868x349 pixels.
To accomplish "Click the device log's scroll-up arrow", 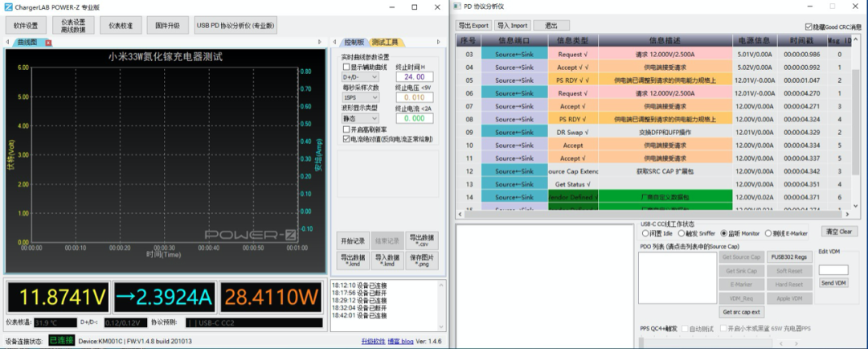I will pos(441,284).
